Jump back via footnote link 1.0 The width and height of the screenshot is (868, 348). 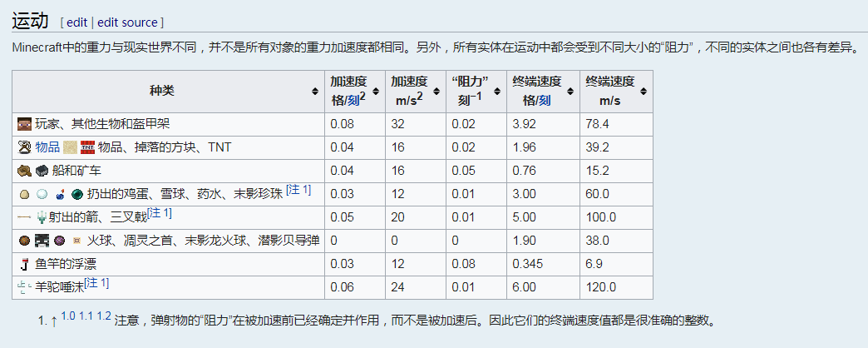pyautogui.click(x=68, y=316)
